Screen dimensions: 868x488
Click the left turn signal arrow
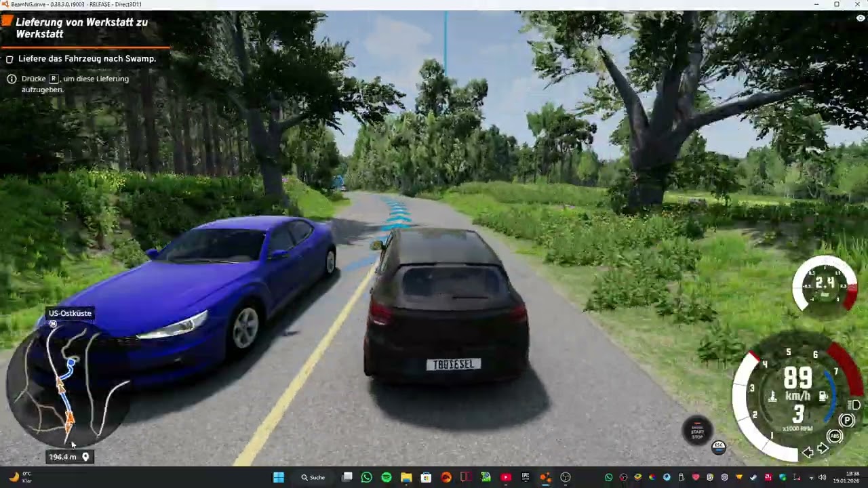[x=808, y=452]
